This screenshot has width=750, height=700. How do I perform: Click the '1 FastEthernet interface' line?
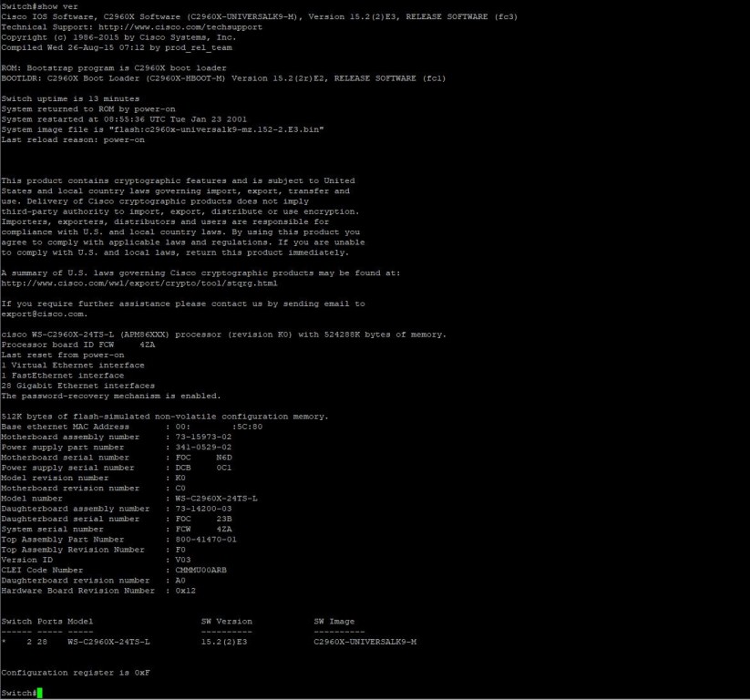63,376
